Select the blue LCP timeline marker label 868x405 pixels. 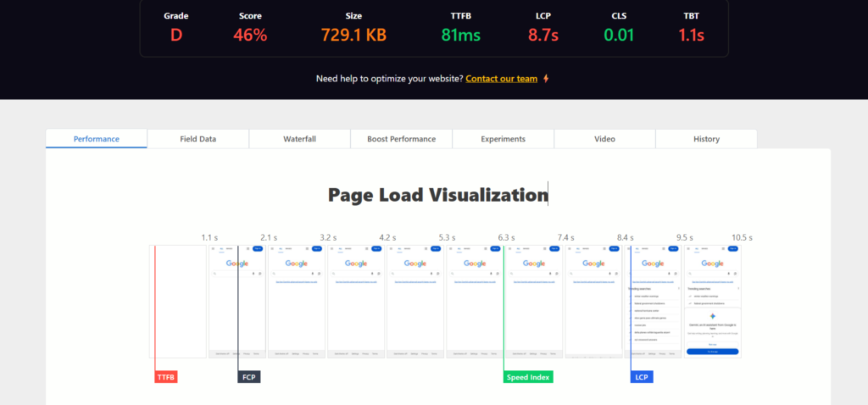pos(642,377)
